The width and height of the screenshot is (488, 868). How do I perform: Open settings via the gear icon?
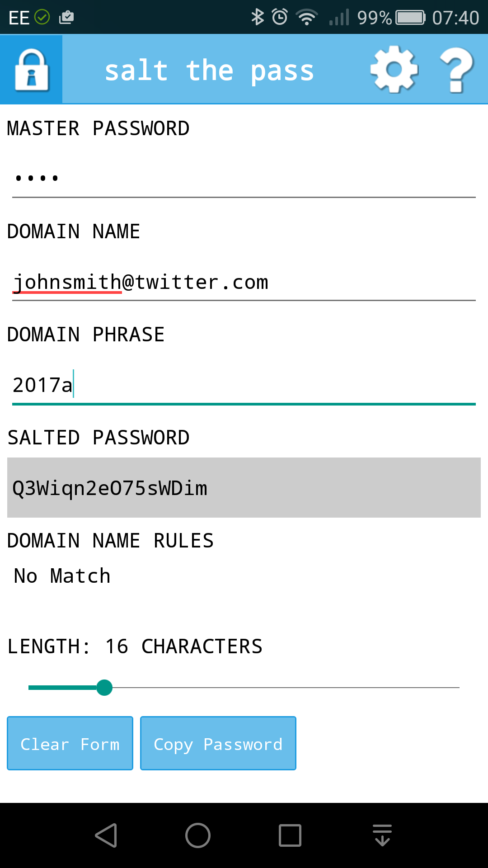pyautogui.click(x=394, y=69)
